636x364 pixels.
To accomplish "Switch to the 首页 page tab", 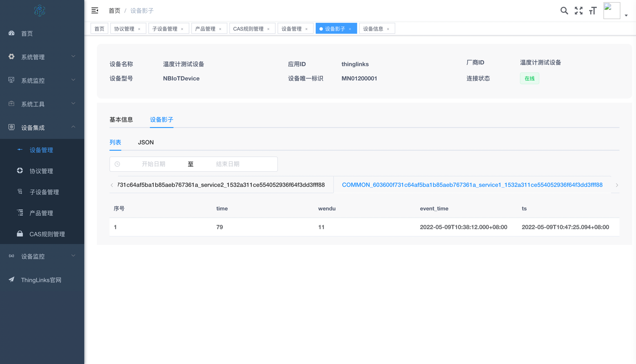I will point(99,29).
